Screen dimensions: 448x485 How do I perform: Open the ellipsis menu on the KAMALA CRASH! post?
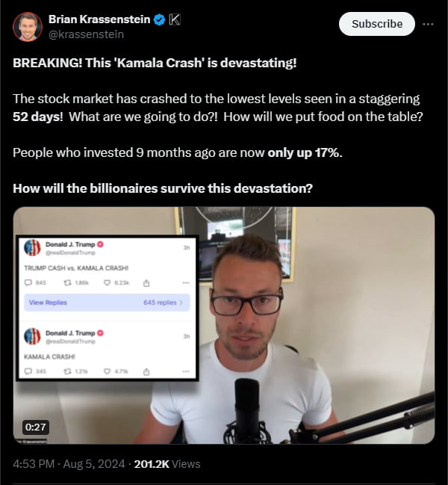(x=186, y=371)
